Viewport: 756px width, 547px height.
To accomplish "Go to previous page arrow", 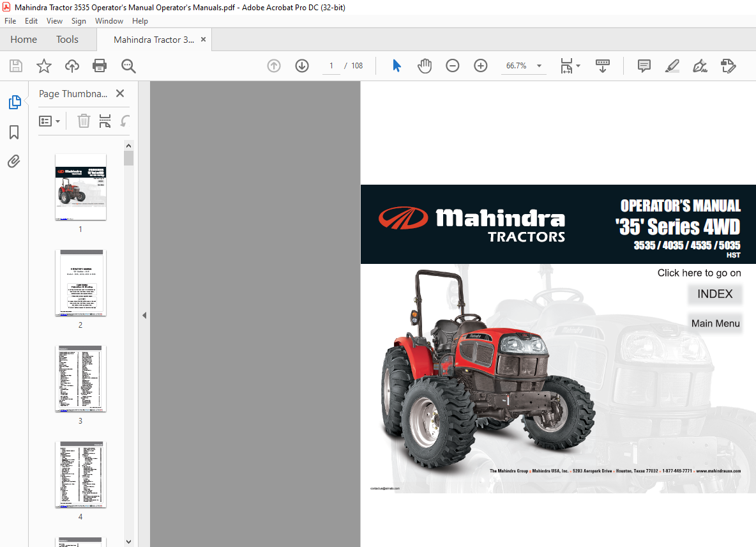I will 274,66.
